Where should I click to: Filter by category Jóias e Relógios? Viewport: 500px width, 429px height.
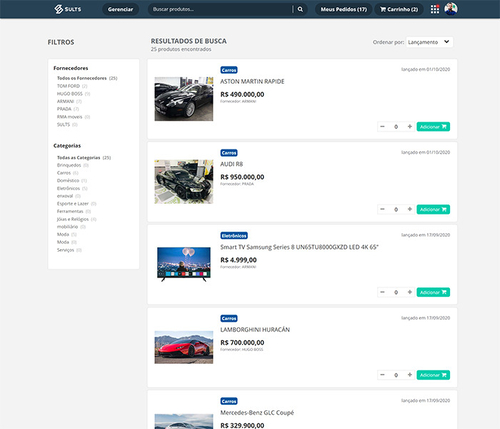tap(77, 219)
